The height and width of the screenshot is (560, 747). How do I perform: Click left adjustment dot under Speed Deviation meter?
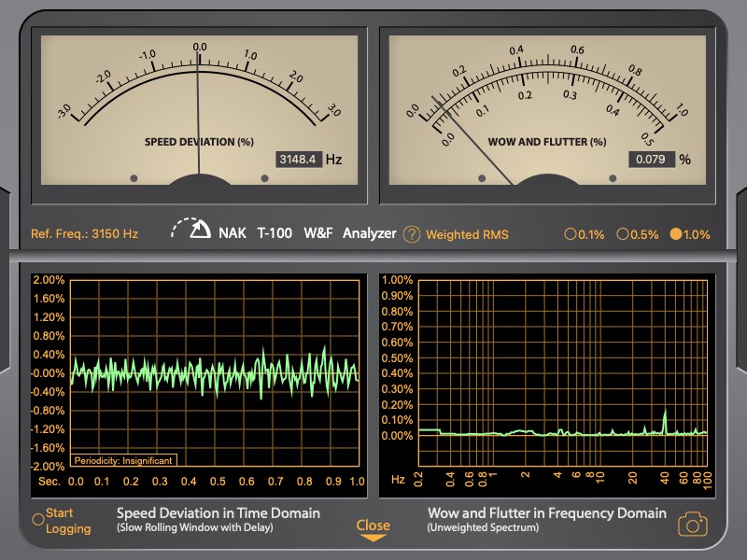[x=134, y=177]
